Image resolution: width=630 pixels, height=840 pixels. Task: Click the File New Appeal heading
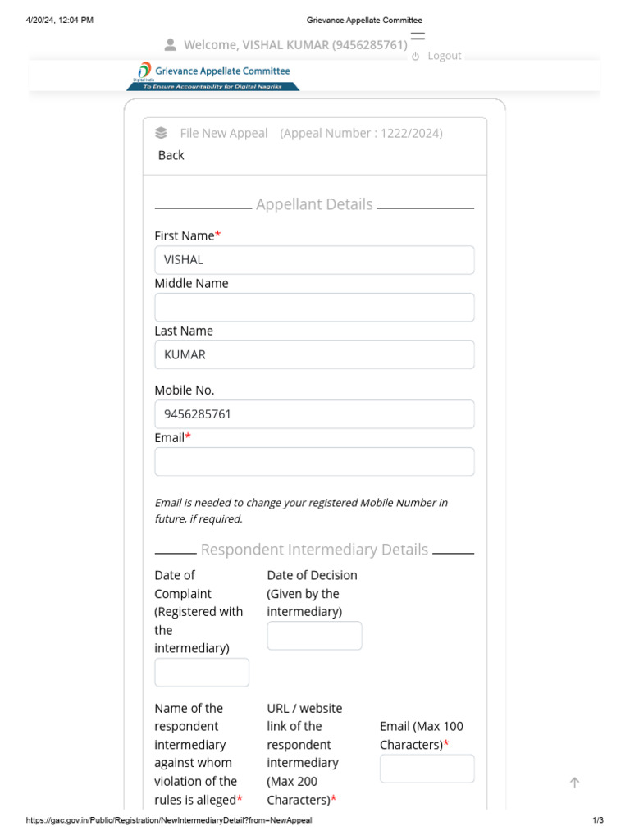tap(224, 133)
